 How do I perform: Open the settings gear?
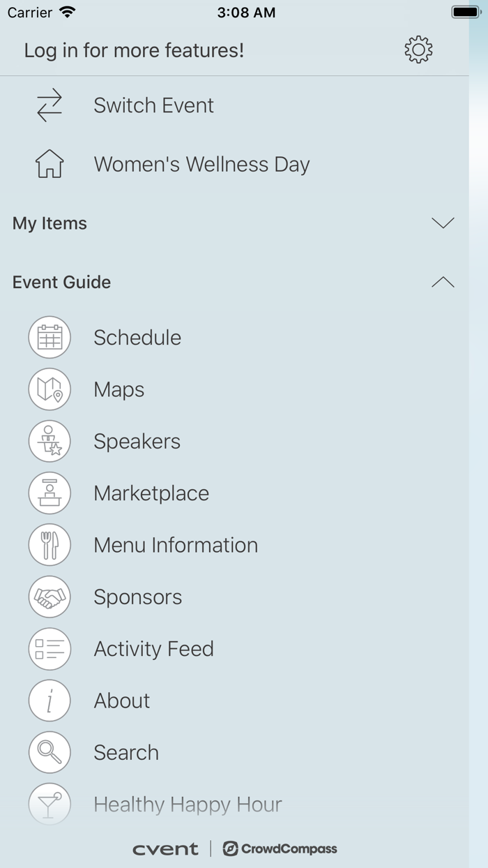[x=417, y=50]
